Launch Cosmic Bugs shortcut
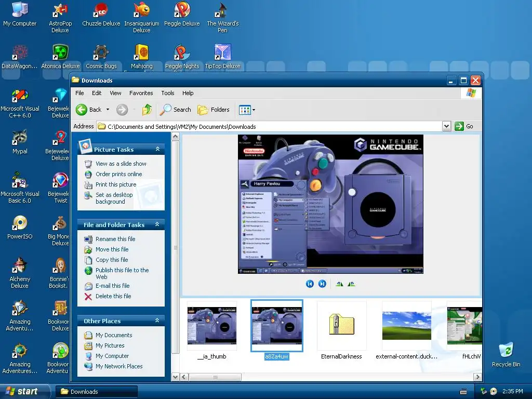Screen dimensions: 532x399 101,56
